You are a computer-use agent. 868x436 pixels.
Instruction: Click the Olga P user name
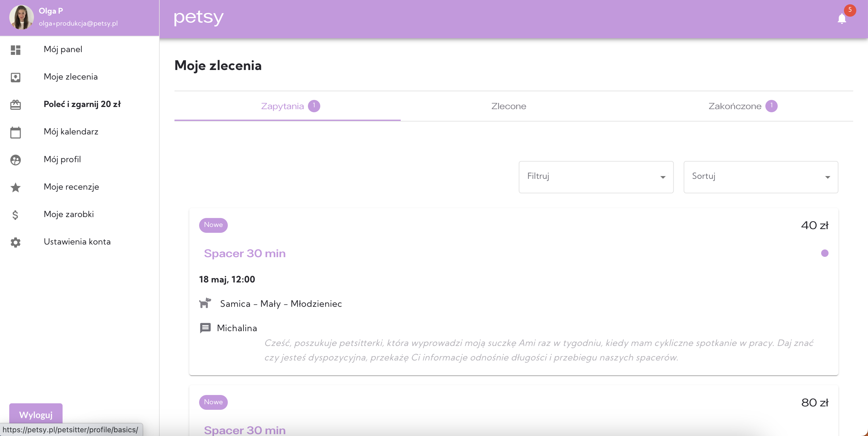click(51, 11)
